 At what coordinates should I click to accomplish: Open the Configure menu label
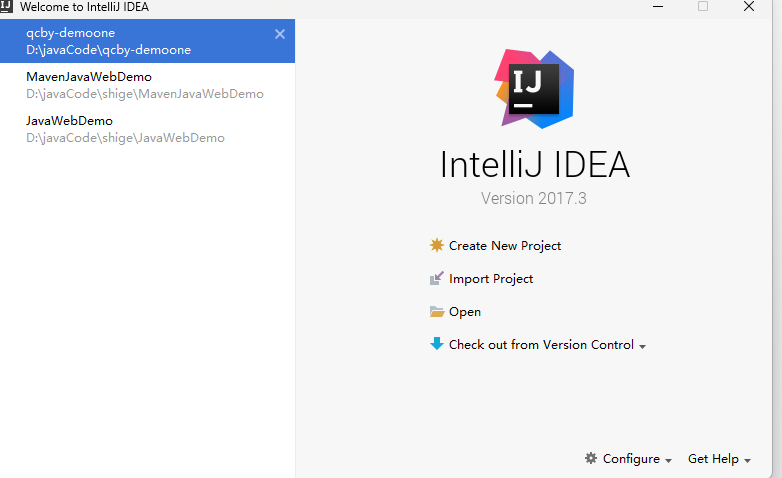631,459
